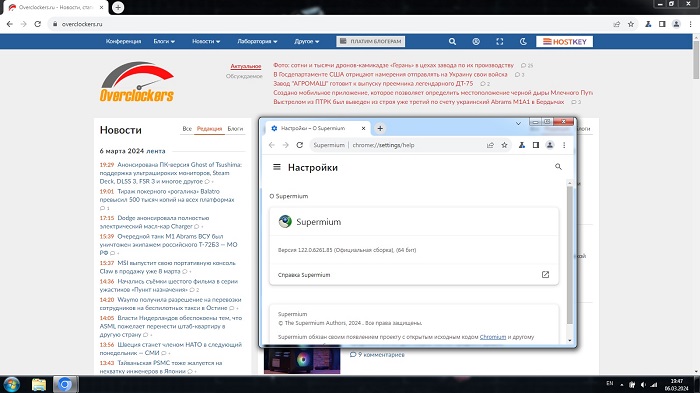
Task: Search settings with the magnifier in Настройки
Action: (x=558, y=167)
